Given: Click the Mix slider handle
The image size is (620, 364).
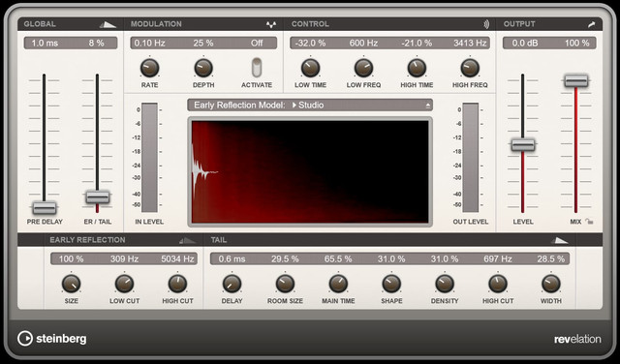Looking at the screenshot, I should (x=576, y=81).
